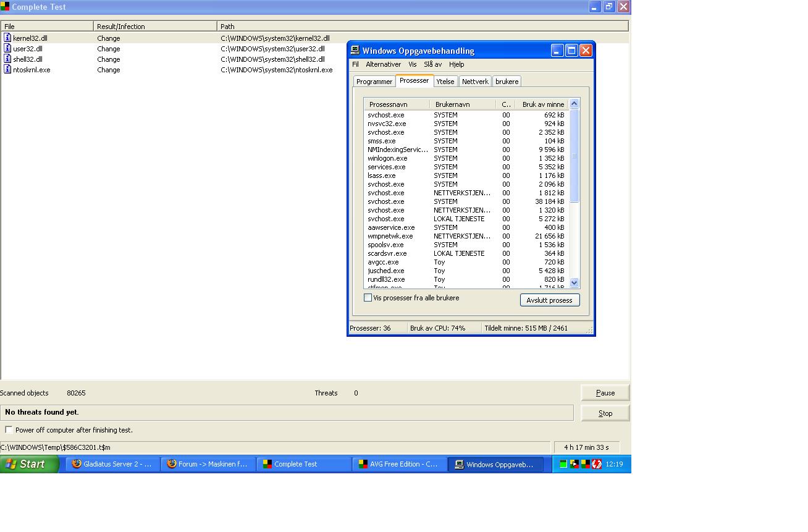Open the Hjelp menu
The image size is (808, 532).
pyautogui.click(x=457, y=64)
